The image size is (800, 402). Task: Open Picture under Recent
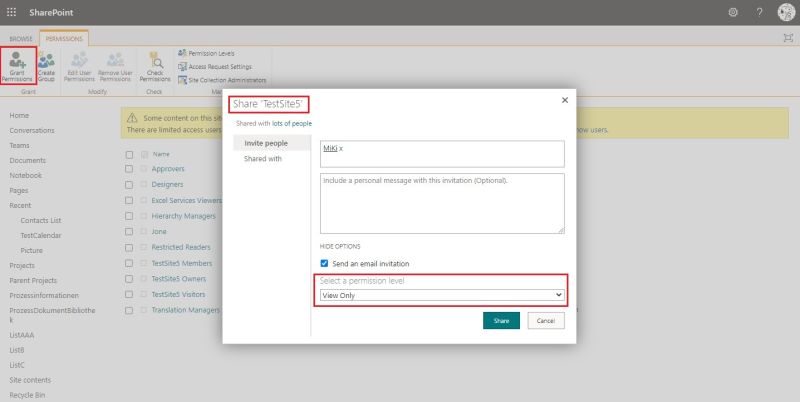pyautogui.click(x=32, y=250)
